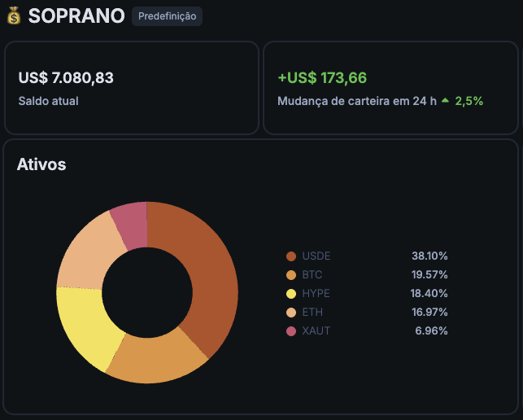The width and height of the screenshot is (523, 420).
Task: Click the SOPRANO portfolio title
Action: click(x=76, y=15)
